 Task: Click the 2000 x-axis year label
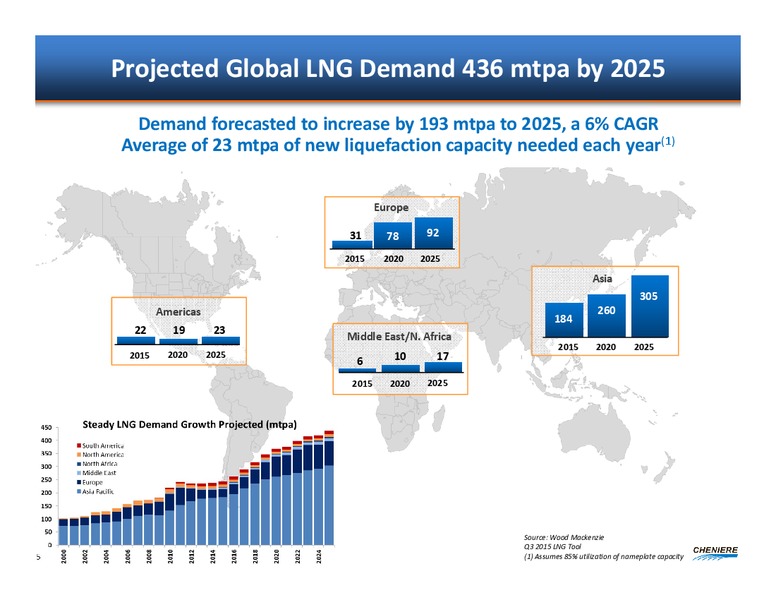coord(63,556)
